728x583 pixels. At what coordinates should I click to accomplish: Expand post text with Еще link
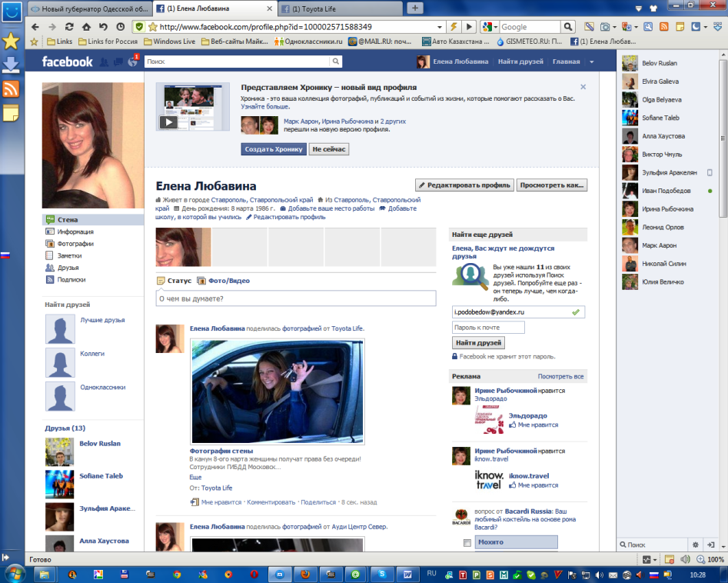pyautogui.click(x=195, y=477)
